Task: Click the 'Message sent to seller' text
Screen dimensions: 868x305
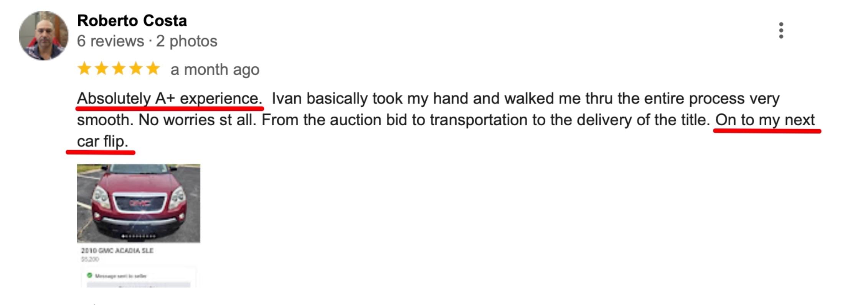Action: click(x=120, y=276)
